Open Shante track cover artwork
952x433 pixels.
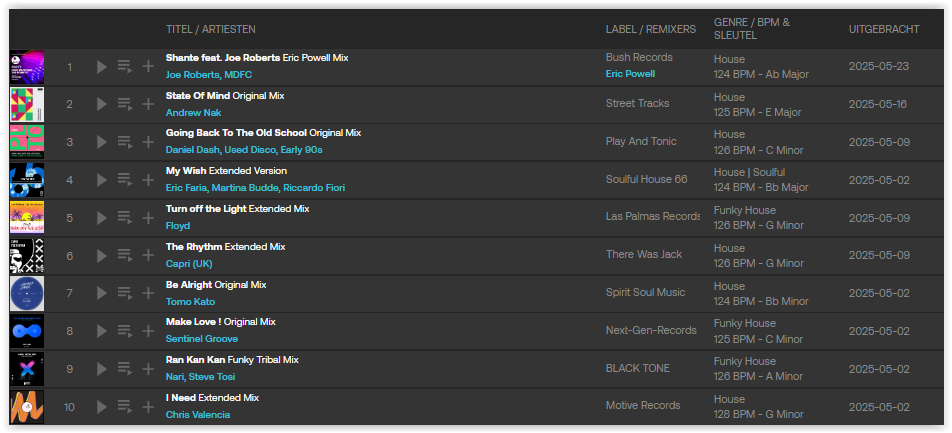point(27,67)
